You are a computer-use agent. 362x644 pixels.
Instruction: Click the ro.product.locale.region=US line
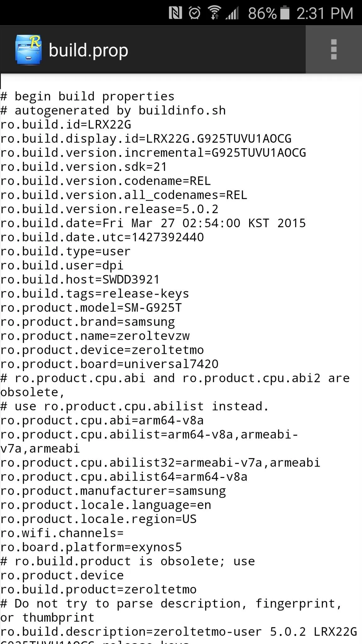point(98,519)
